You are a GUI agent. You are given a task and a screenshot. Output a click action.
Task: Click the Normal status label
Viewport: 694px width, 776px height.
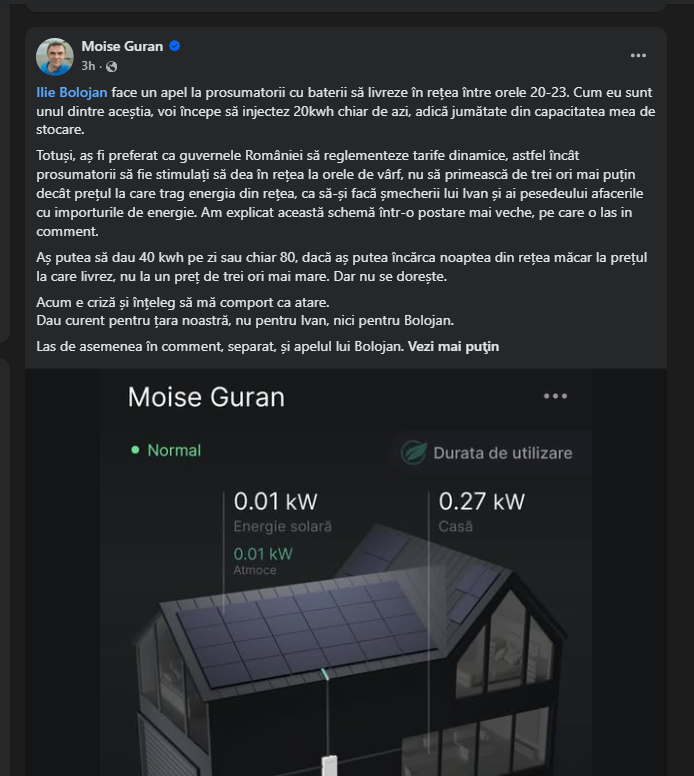coord(174,450)
